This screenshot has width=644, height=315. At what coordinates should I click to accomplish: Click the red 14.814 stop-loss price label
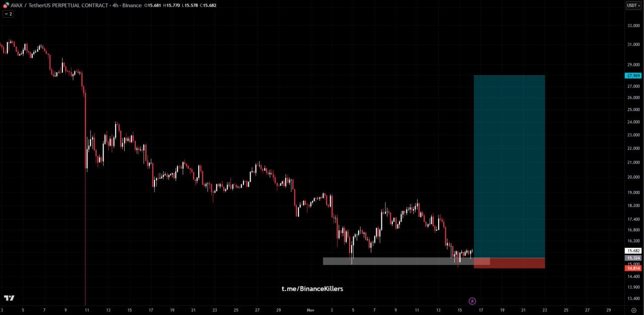coord(632,268)
